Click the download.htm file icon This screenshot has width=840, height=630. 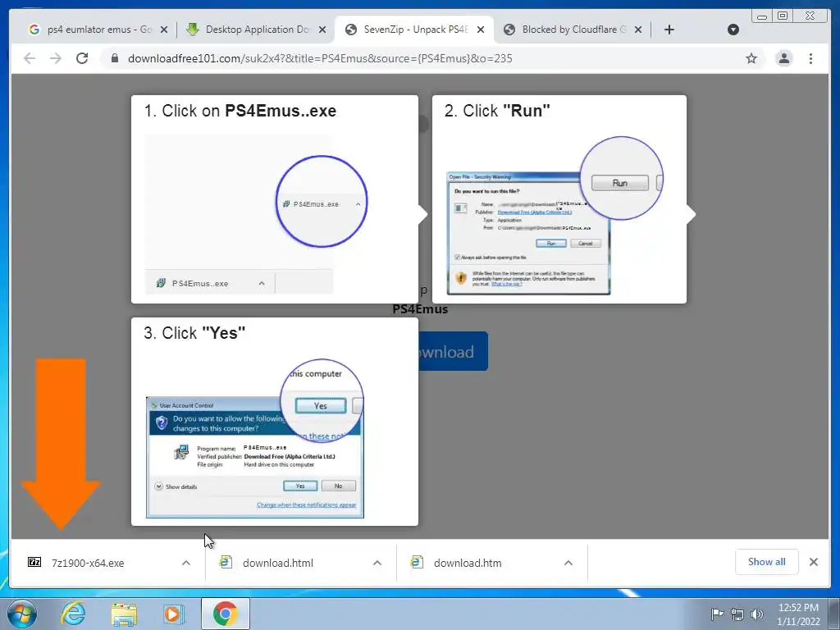pos(417,562)
